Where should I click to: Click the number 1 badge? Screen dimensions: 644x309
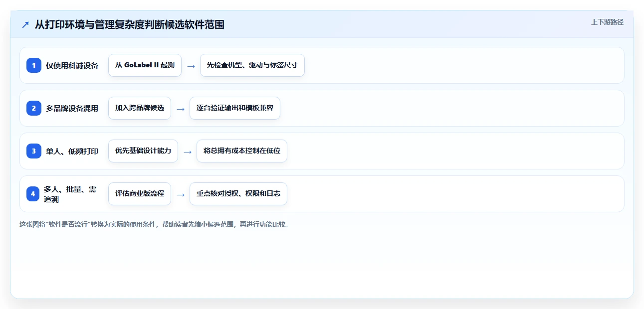[x=34, y=65]
